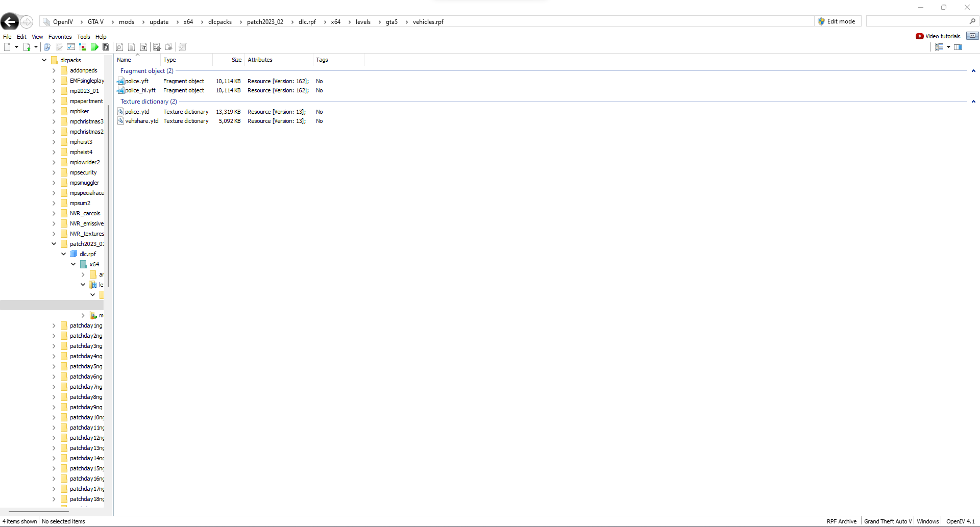Click the page with letter T toolbar icon
Screen dimensions: 980x527
[x=143, y=47]
